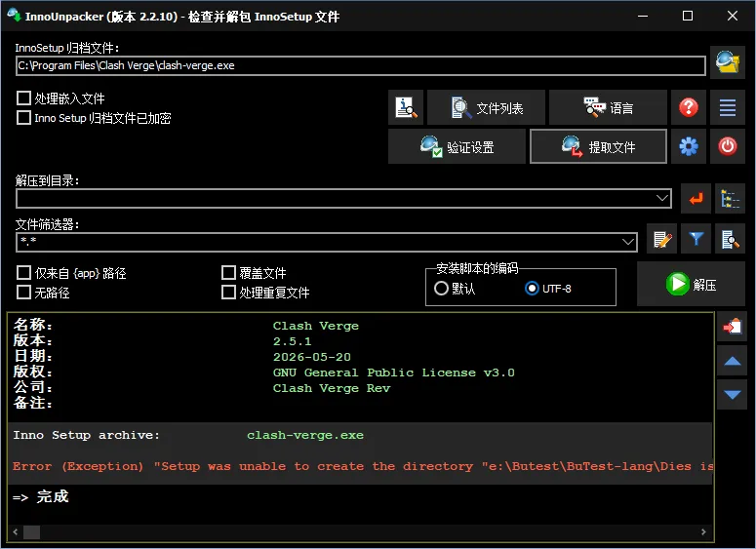Viewport: 756px width, 549px height.
Task: Click the red power exit icon
Action: [x=728, y=146]
